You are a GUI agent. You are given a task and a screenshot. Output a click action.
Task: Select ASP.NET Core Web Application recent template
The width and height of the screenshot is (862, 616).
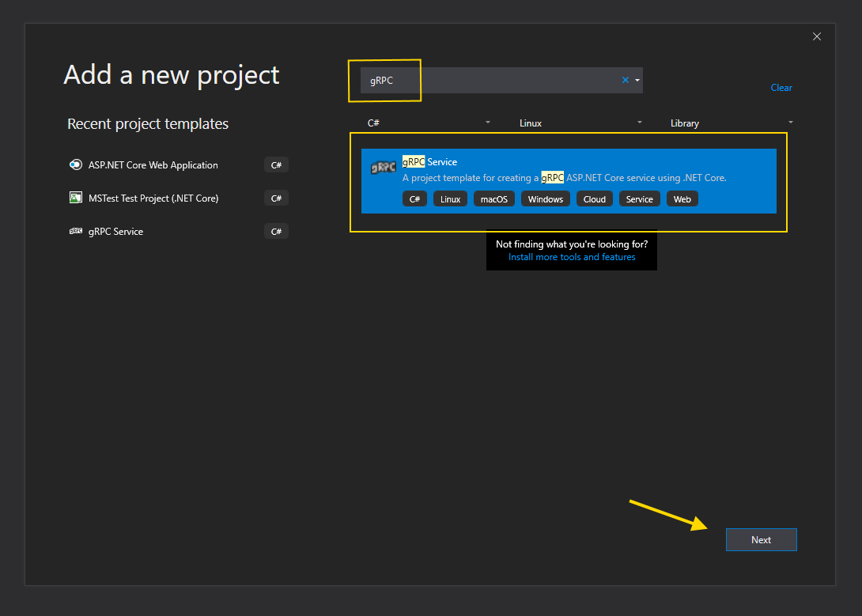153,164
